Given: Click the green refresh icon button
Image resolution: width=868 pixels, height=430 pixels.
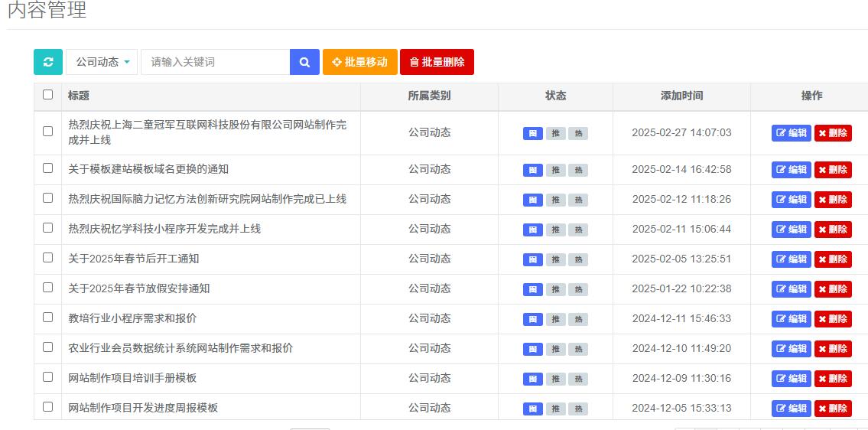Looking at the screenshot, I should [x=48, y=62].
